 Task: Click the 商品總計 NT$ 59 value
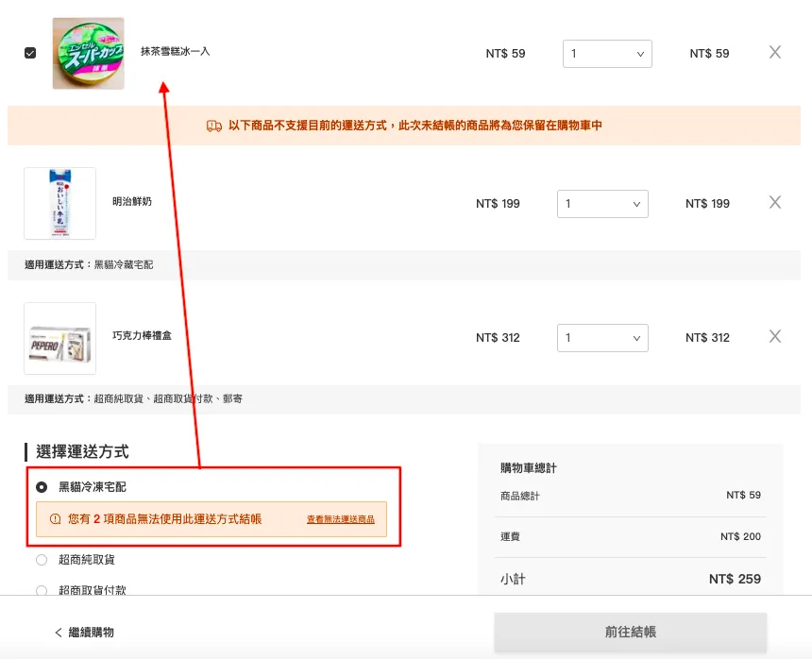(743, 495)
